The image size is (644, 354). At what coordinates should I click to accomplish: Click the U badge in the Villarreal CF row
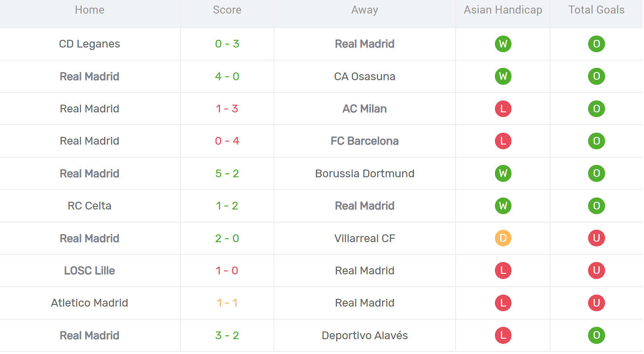pyautogui.click(x=597, y=238)
